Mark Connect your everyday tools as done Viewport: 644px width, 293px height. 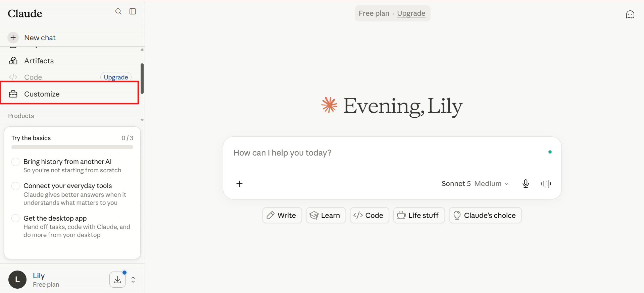point(15,186)
